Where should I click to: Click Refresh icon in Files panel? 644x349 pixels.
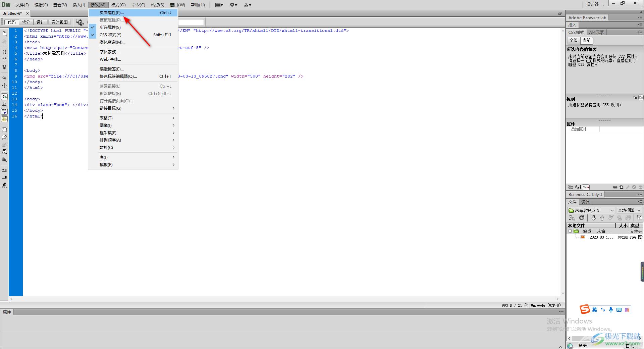pos(582,218)
